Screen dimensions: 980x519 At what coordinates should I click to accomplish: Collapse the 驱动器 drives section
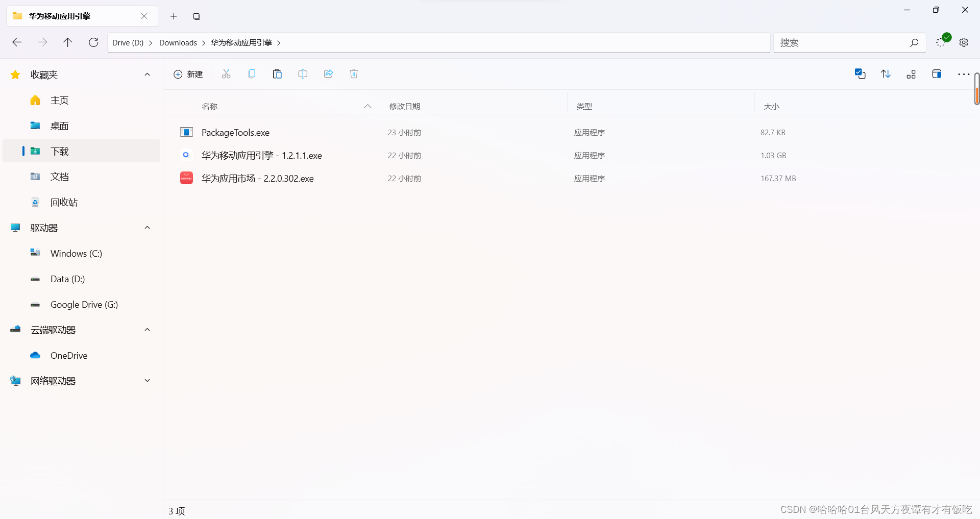(148, 228)
